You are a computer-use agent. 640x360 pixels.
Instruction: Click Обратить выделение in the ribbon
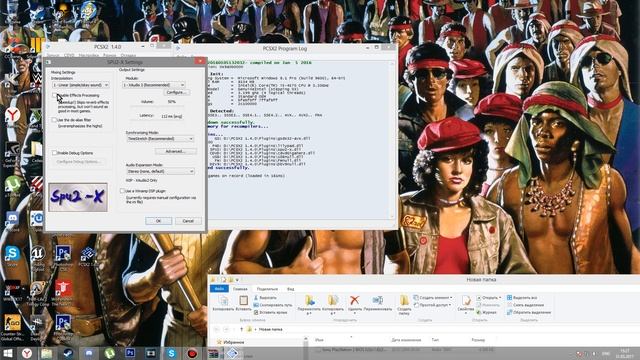pyautogui.click(x=529, y=312)
